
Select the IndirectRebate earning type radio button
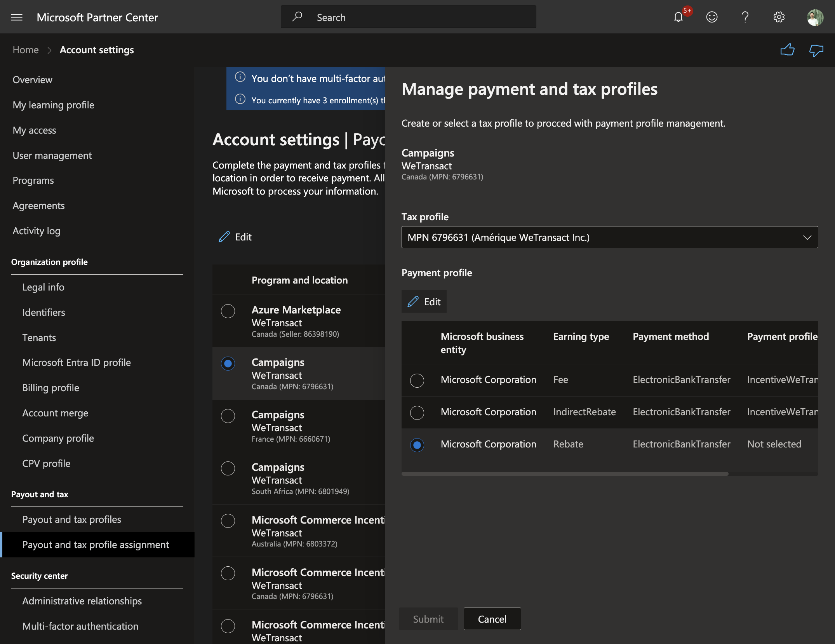tap(417, 413)
